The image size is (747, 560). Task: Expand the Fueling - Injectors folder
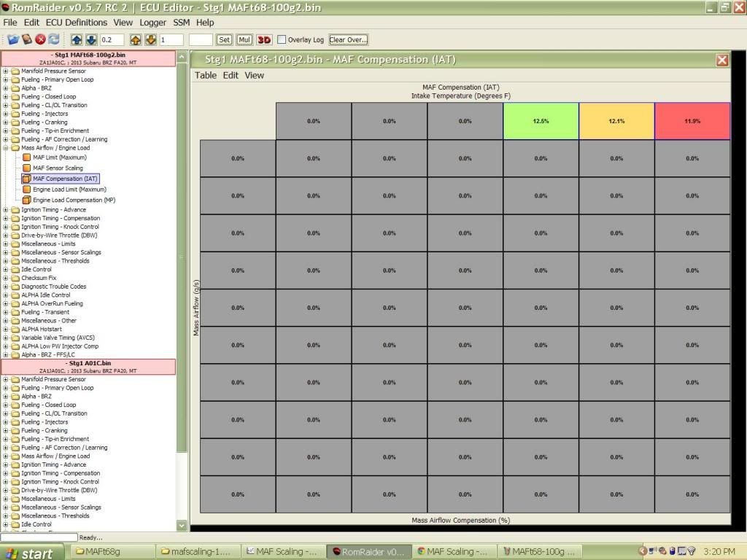6,114
